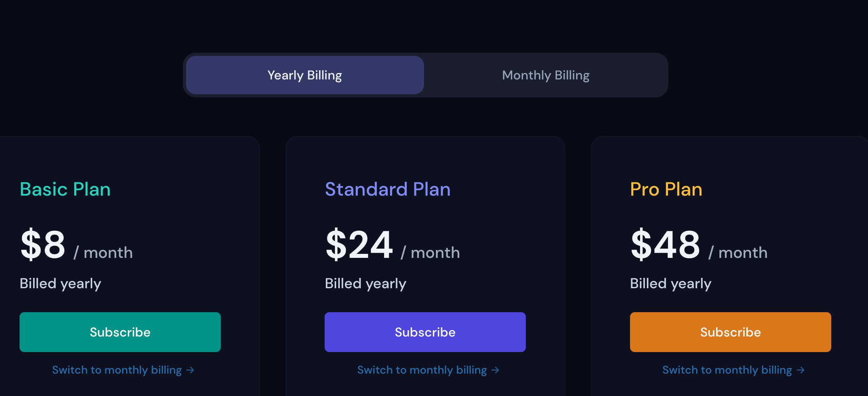The image size is (868, 396).
Task: Follow Pro Plan's switch to monthly billing link
Action: (727, 370)
